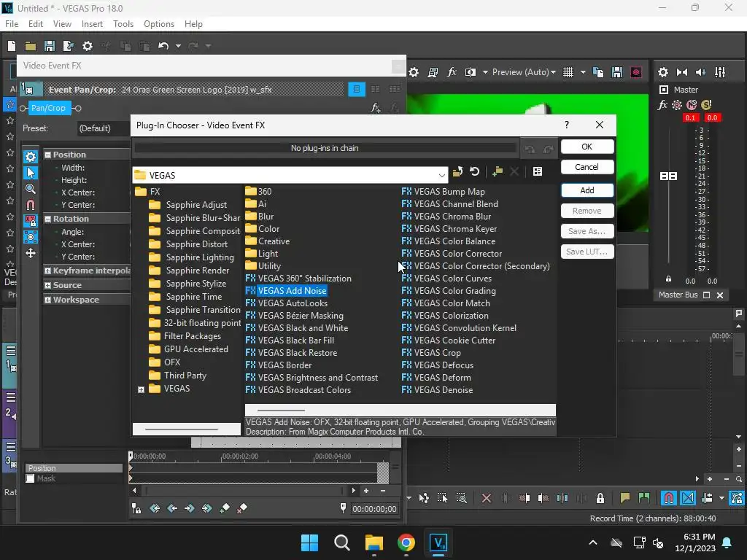Screen dimensions: 747x560
Task: Lock event with padlock icon in bottom toolbar
Action: (x=600, y=498)
